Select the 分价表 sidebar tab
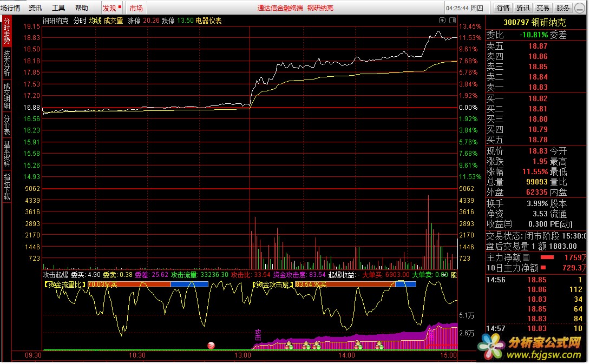This screenshot has width=590, height=364. click(7, 125)
